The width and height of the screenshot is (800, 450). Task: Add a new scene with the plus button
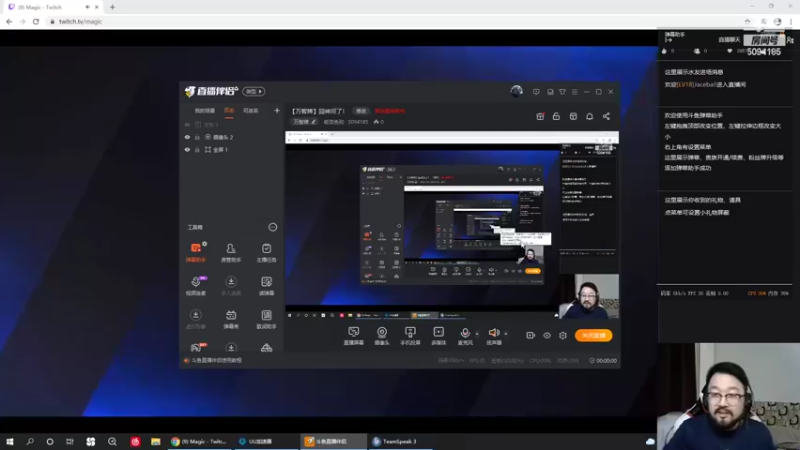(x=277, y=111)
